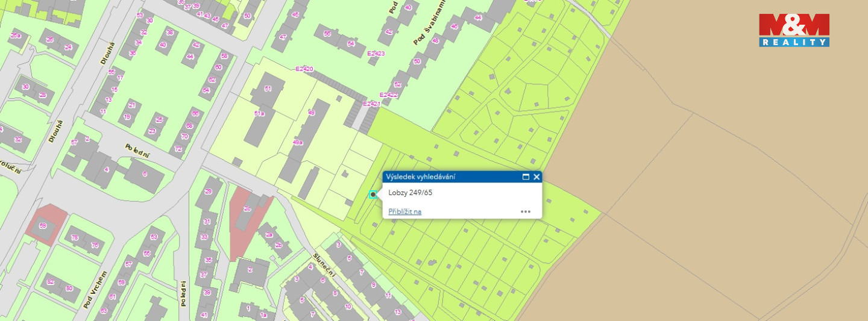868x321 pixels.
Task: Select the cyan parcel marker on map
Action: [373, 195]
